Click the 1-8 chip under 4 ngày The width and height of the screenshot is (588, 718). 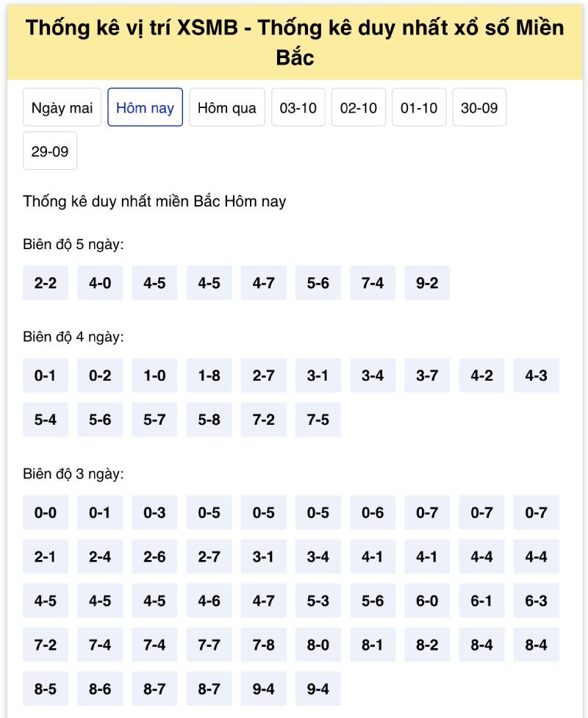tap(209, 376)
